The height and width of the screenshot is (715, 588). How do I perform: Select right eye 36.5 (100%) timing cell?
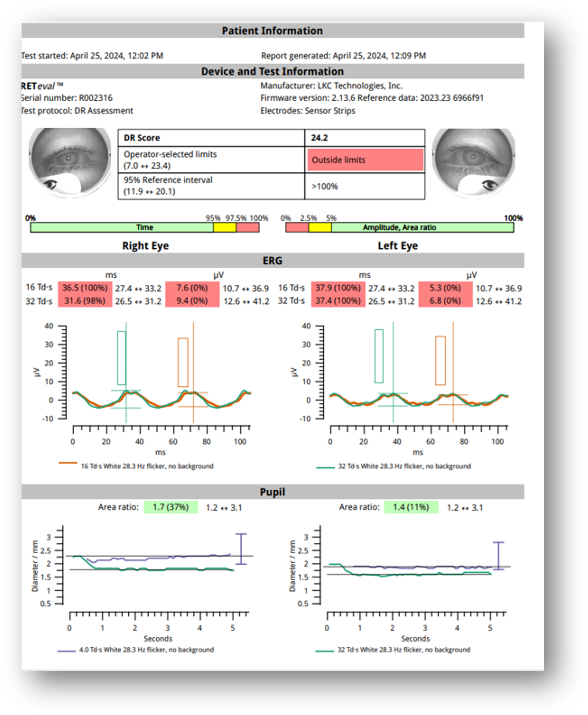point(85,288)
